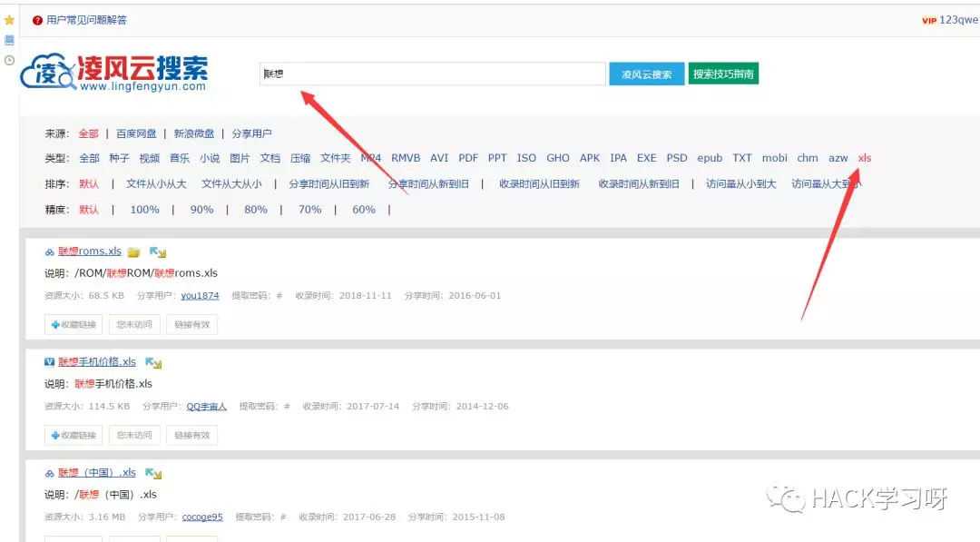This screenshot has width=980, height=542.
Task: Click the 123qwe username
Action: 959,20
